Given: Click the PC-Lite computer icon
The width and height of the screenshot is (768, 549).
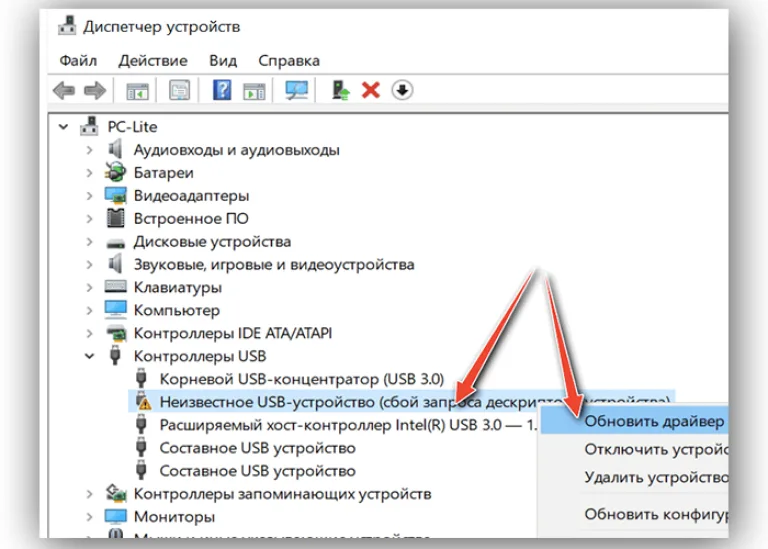Looking at the screenshot, I should coord(89,126).
